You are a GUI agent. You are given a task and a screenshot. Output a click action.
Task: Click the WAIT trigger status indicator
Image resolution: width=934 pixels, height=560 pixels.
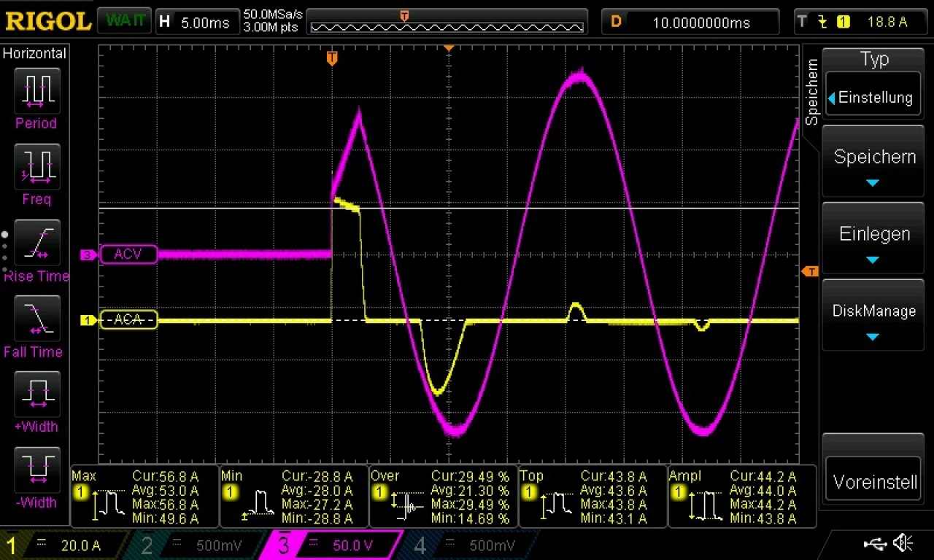[x=124, y=21]
